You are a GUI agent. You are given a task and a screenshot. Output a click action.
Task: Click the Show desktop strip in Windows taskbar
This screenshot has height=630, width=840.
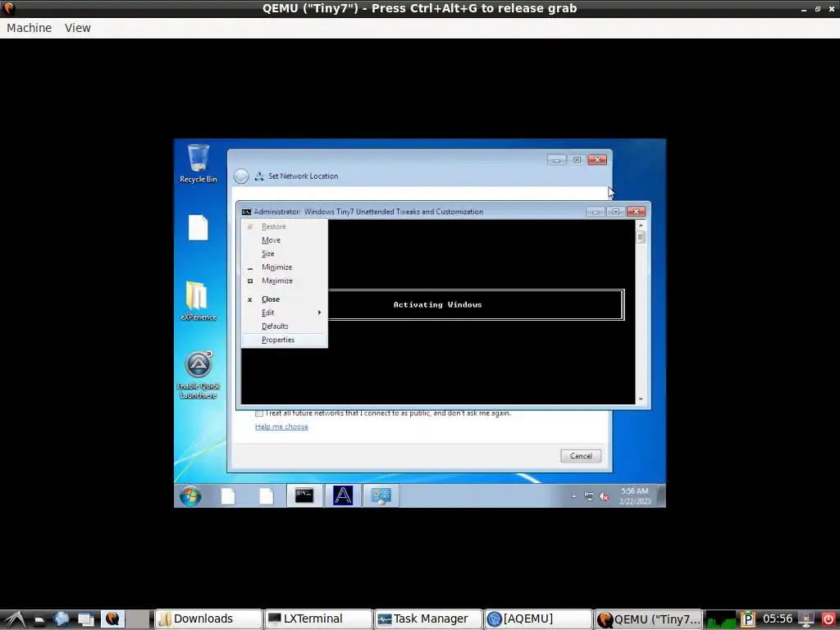(662, 495)
